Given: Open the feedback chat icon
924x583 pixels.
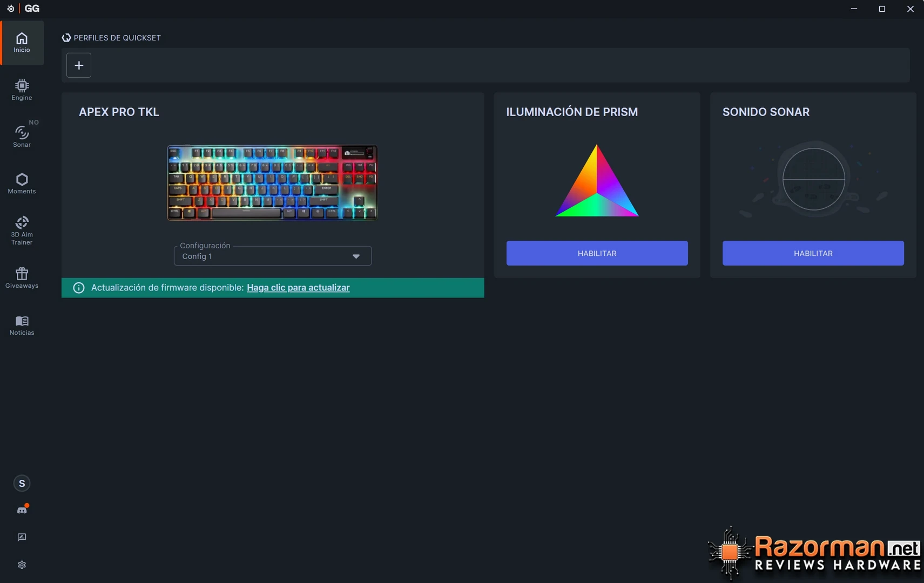Looking at the screenshot, I should (x=22, y=537).
